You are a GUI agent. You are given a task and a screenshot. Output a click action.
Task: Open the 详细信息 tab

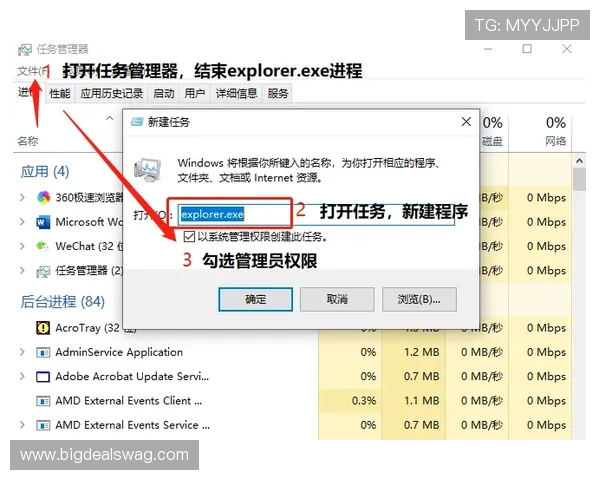[x=236, y=93]
